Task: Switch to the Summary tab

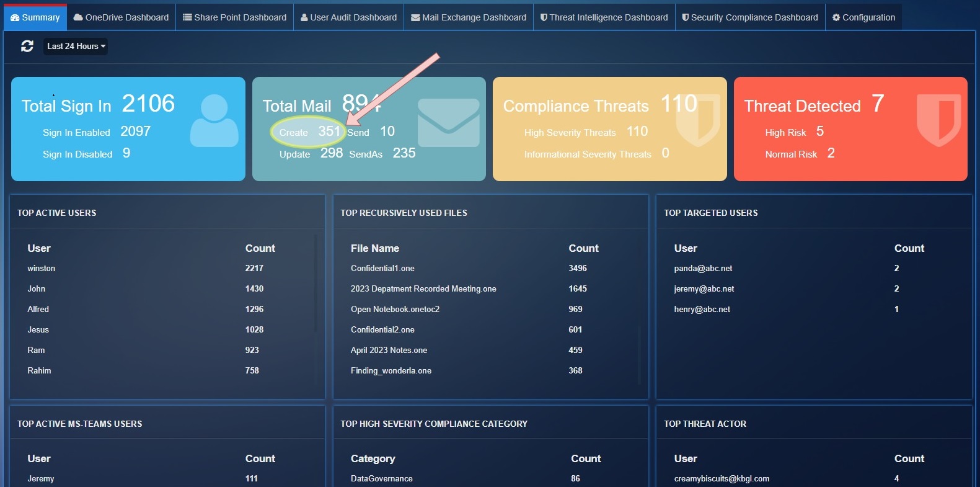Action: [x=35, y=17]
